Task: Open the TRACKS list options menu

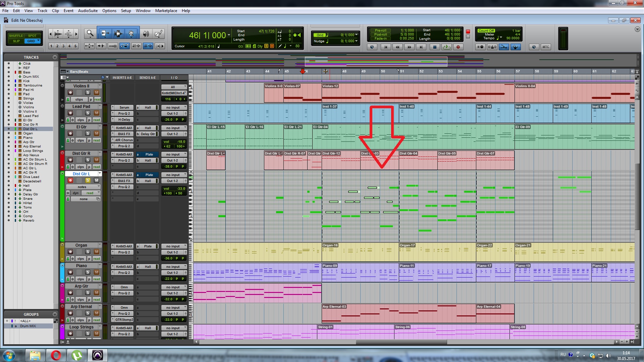Action: click(x=55, y=57)
